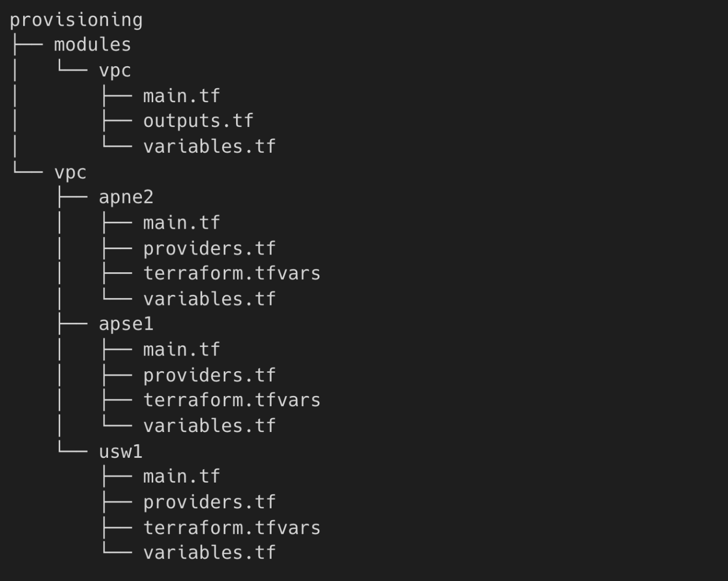This screenshot has width=728, height=581.
Task: Click the usw1 region folder
Action: point(120,451)
